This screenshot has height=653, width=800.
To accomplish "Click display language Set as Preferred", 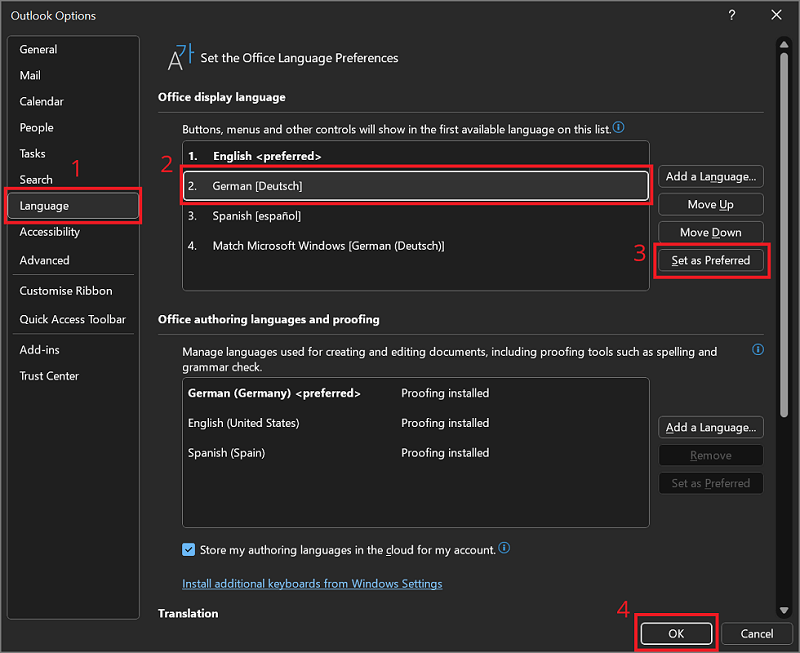I will tap(711, 261).
